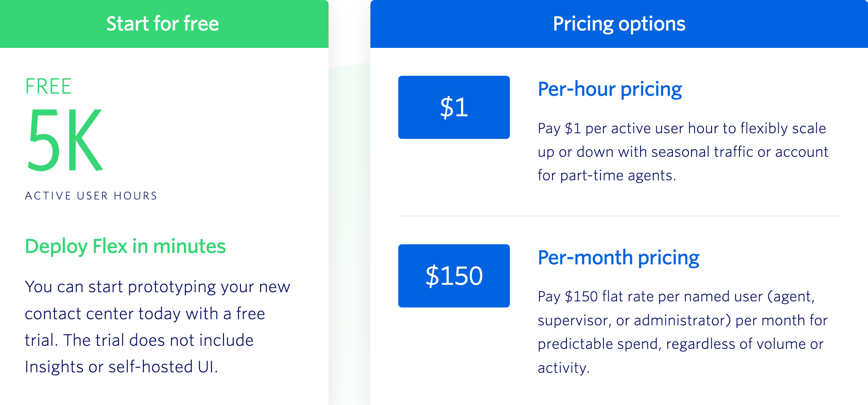The image size is (868, 405).
Task: Select the $150 price badge
Action: pos(454,276)
